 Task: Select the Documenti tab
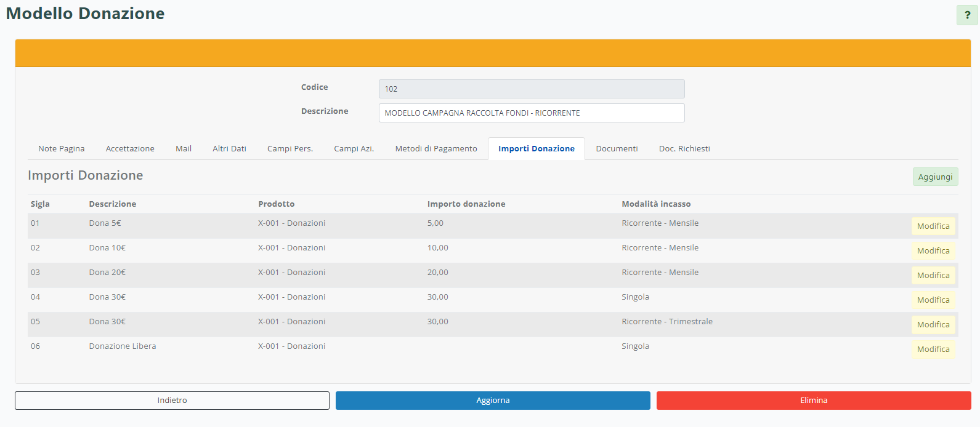pos(617,149)
